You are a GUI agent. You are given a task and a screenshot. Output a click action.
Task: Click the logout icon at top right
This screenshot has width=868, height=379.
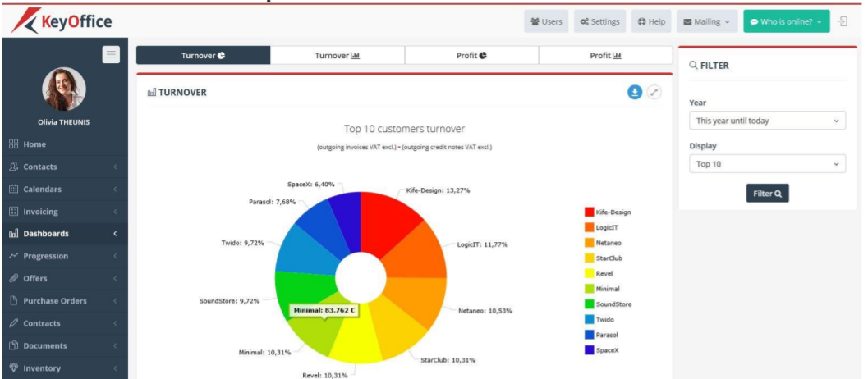click(x=843, y=21)
